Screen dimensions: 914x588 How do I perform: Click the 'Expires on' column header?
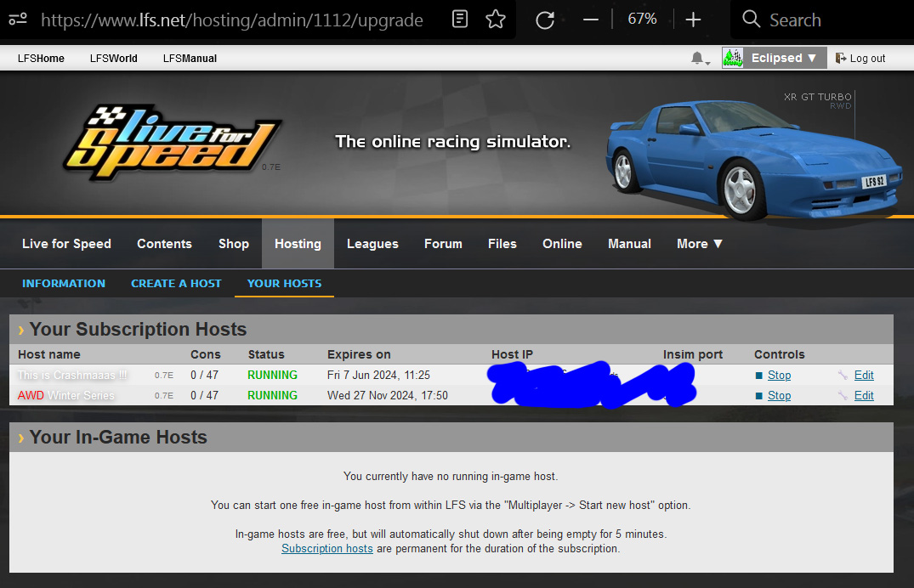coord(359,354)
